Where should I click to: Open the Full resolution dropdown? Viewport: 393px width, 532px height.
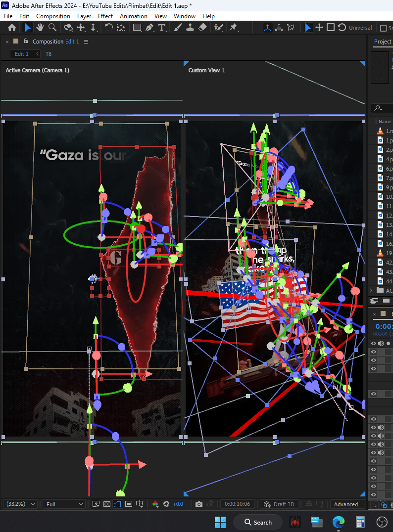[64, 504]
